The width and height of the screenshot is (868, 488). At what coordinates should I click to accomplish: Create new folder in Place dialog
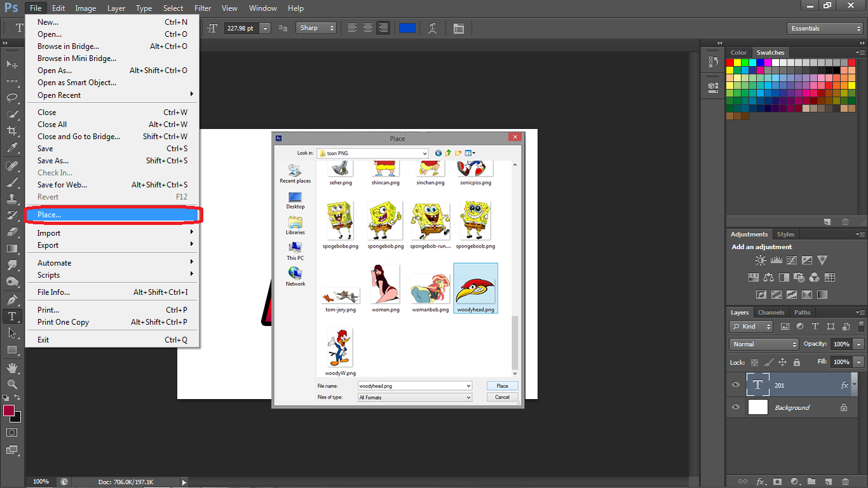tap(458, 153)
